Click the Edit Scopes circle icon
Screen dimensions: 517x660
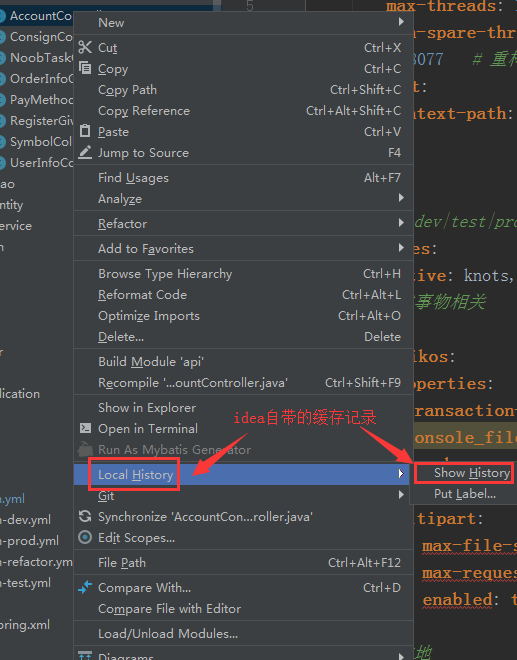click(85, 537)
